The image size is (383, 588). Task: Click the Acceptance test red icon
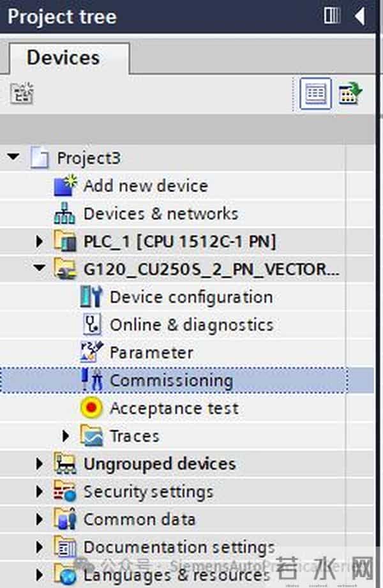click(92, 408)
